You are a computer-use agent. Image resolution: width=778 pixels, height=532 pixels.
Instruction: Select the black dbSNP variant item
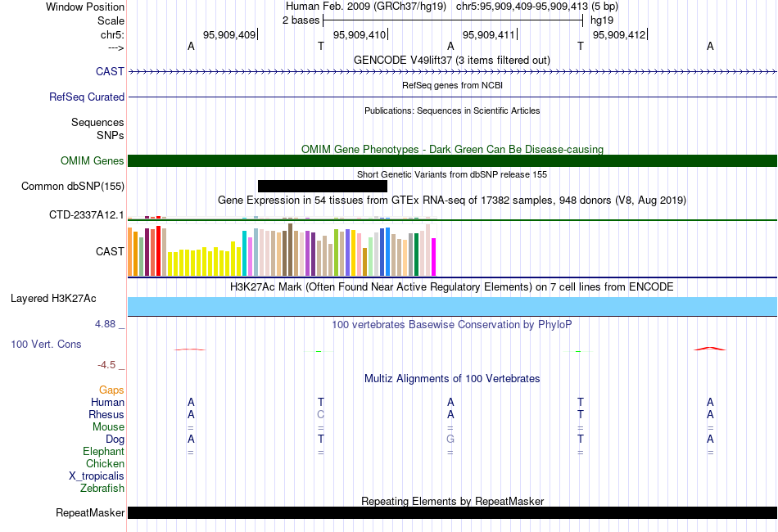pos(323,186)
